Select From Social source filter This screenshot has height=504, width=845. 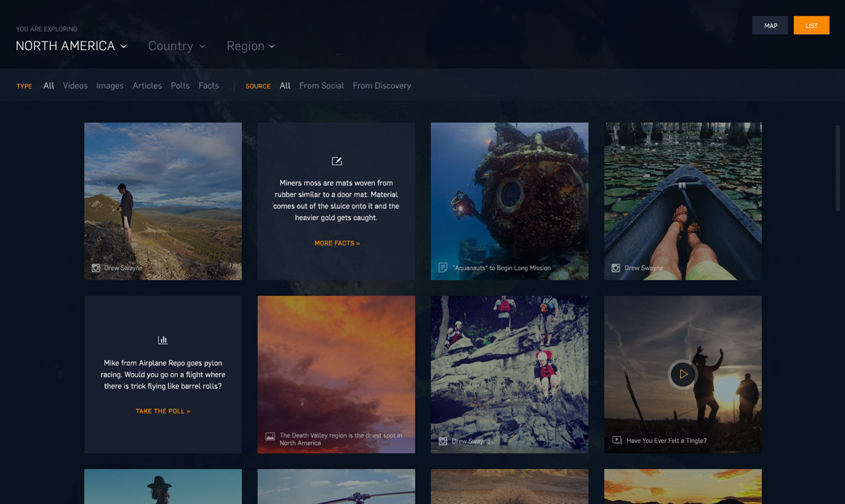tap(322, 86)
